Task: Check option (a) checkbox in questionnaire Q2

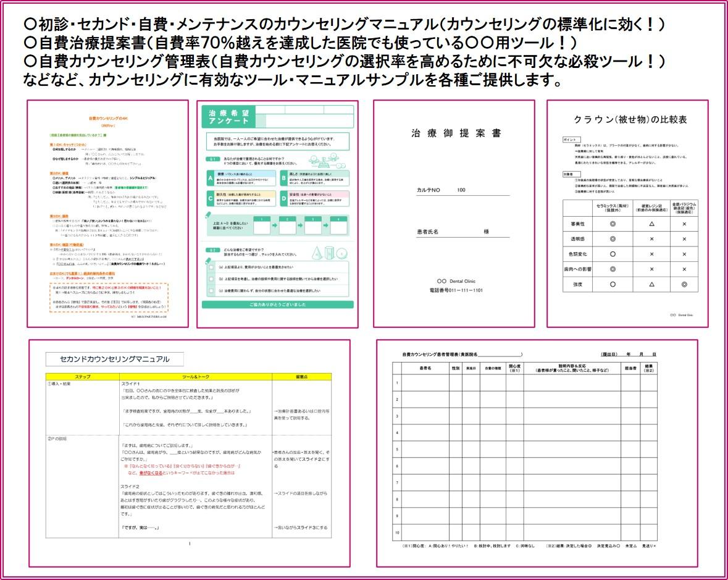Action: click(211, 267)
